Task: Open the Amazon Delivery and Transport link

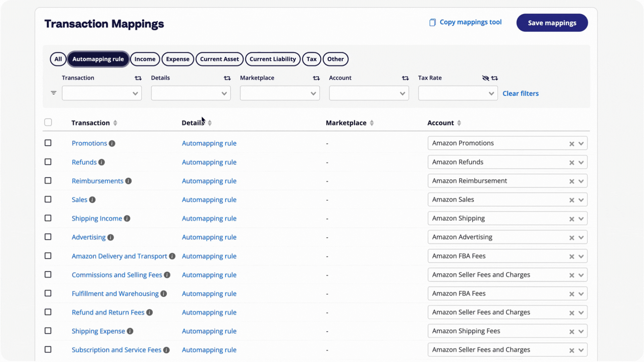Action: click(x=119, y=256)
